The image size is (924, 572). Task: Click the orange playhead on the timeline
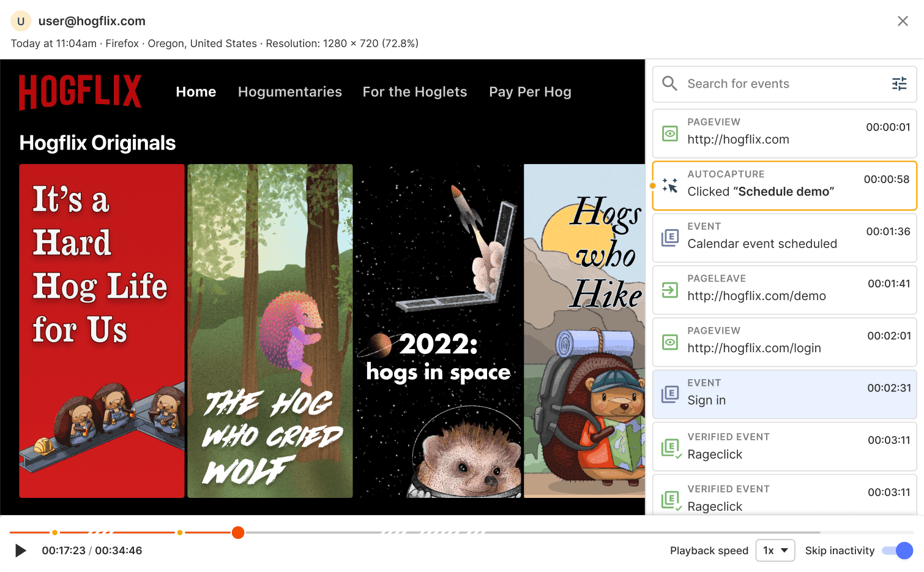238,533
